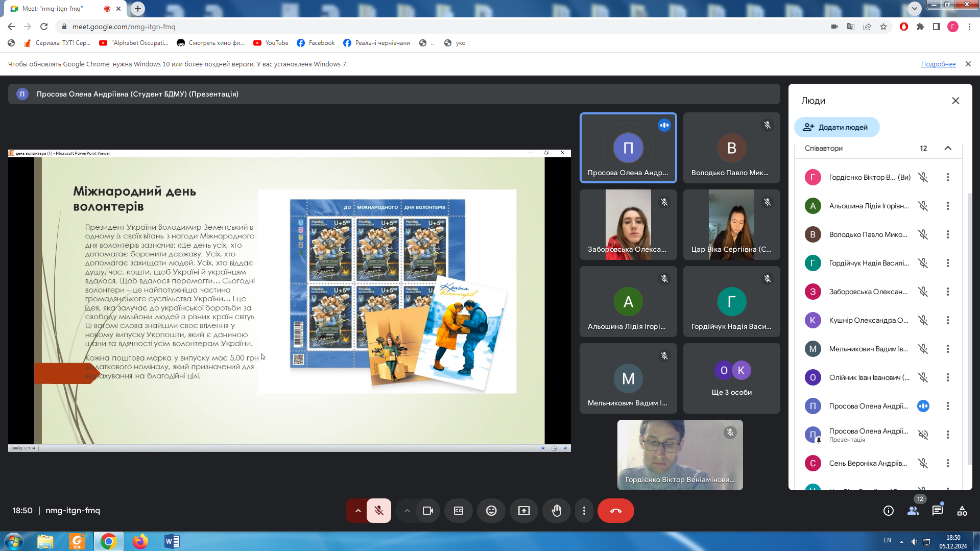
Task: Click the scrollbar in the participants list
Action: [x=969, y=329]
